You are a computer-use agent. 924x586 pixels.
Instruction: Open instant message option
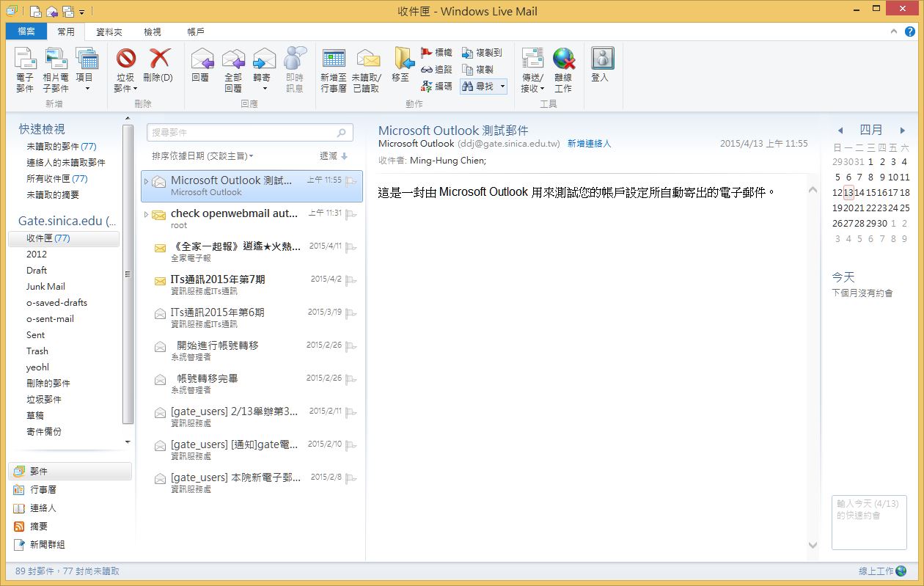coord(294,70)
